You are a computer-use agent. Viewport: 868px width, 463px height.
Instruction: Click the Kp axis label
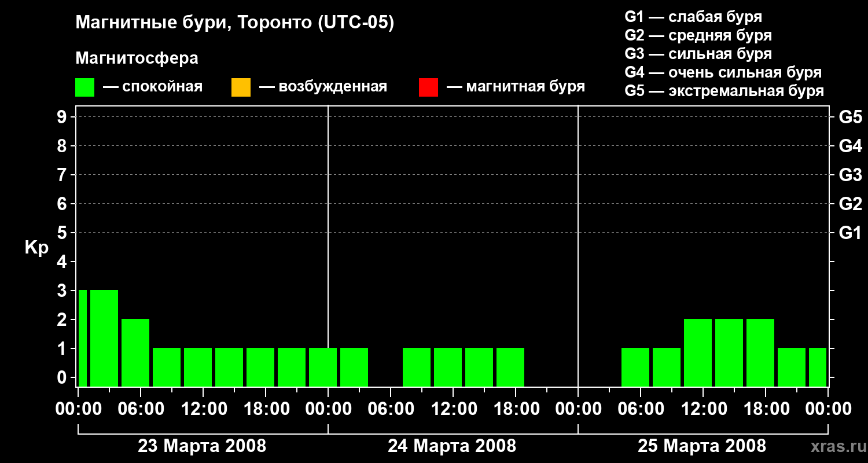36,248
